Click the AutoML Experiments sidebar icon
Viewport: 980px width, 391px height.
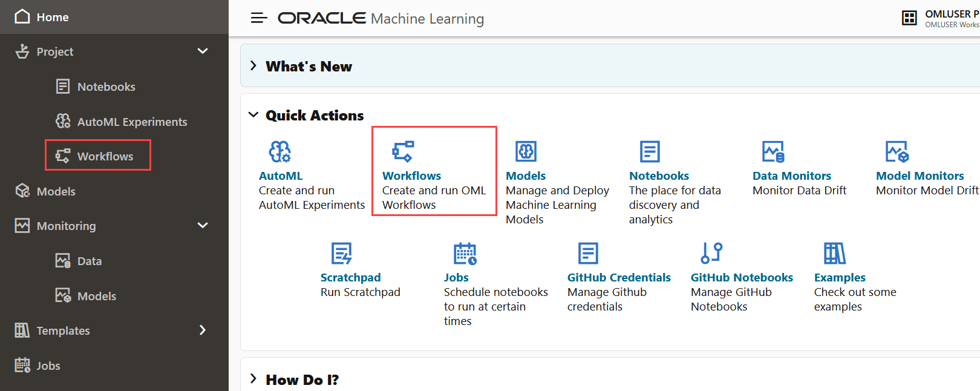coord(63,121)
